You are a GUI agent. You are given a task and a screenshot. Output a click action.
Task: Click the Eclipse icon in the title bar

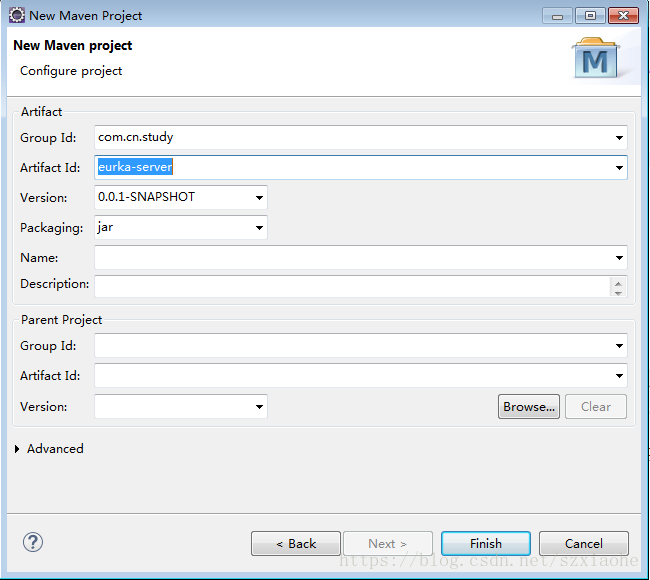click(x=17, y=15)
